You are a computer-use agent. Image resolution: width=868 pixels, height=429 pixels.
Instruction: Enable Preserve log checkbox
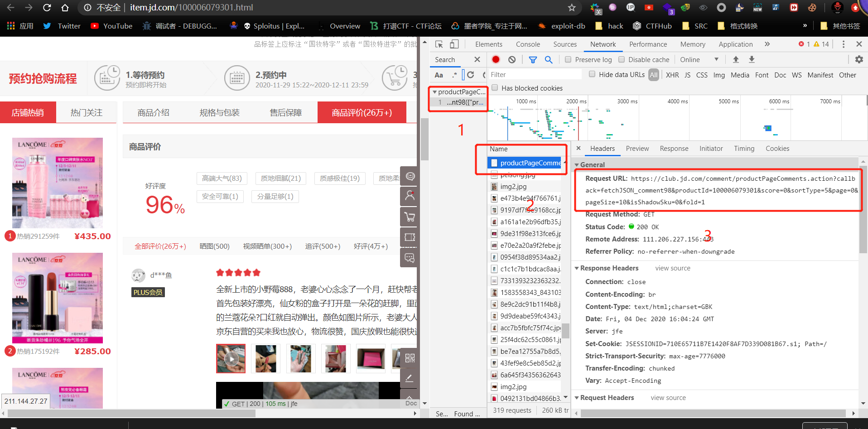click(568, 59)
